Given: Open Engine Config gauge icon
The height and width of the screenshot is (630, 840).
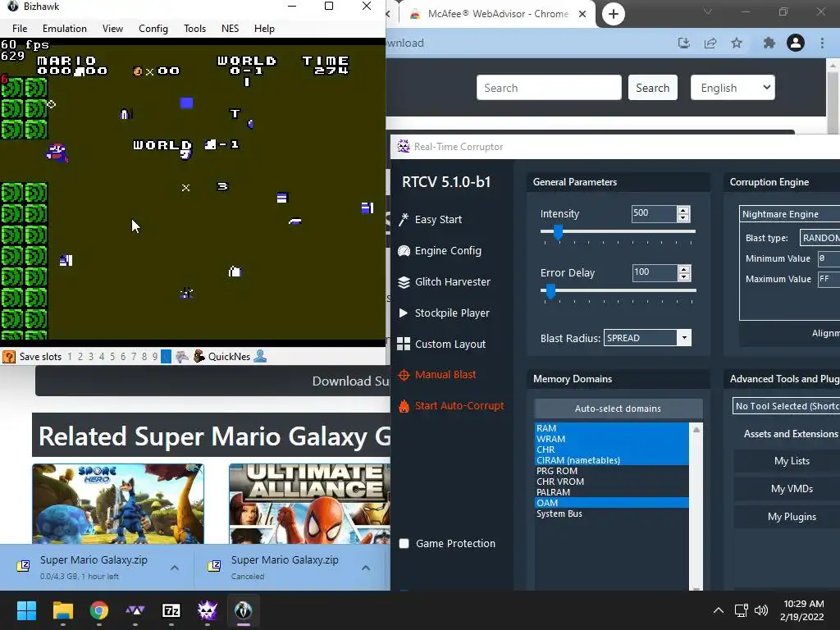Looking at the screenshot, I should pyautogui.click(x=404, y=251).
